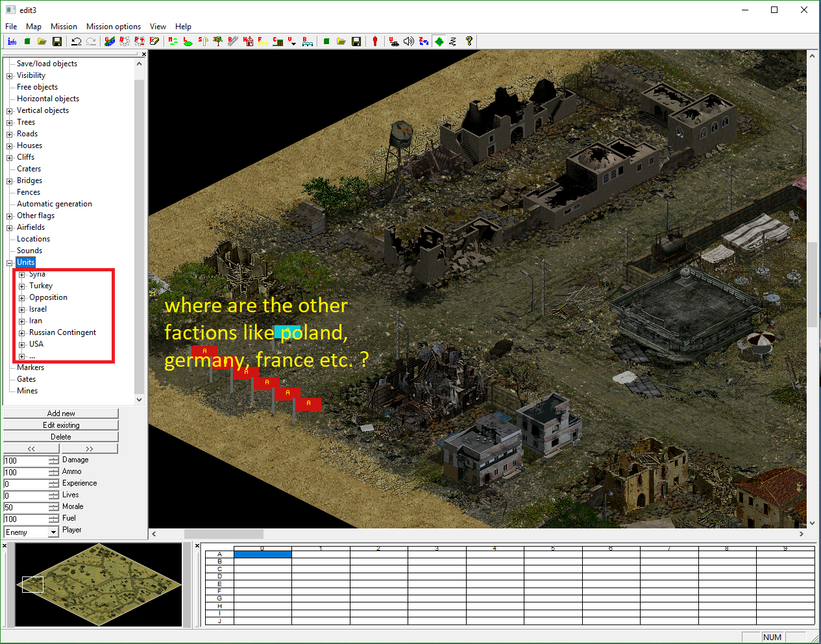821x644 pixels.
Task: Click the second green square New icon
Action: [326, 42]
